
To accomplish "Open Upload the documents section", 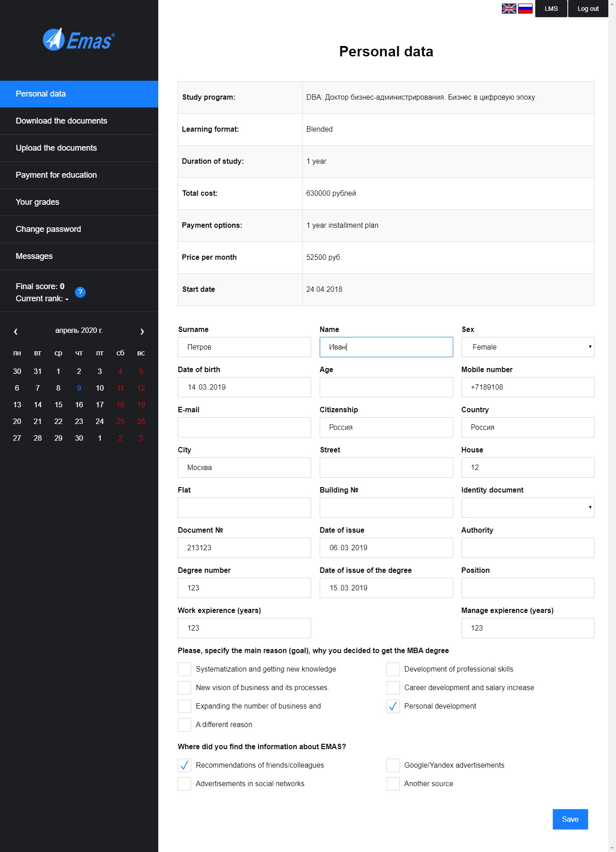I will [x=79, y=148].
